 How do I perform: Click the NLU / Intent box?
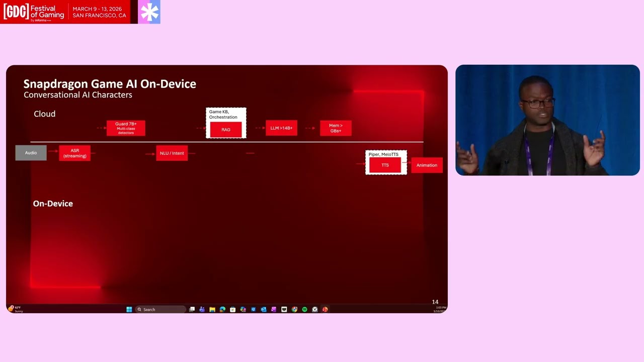click(x=172, y=153)
